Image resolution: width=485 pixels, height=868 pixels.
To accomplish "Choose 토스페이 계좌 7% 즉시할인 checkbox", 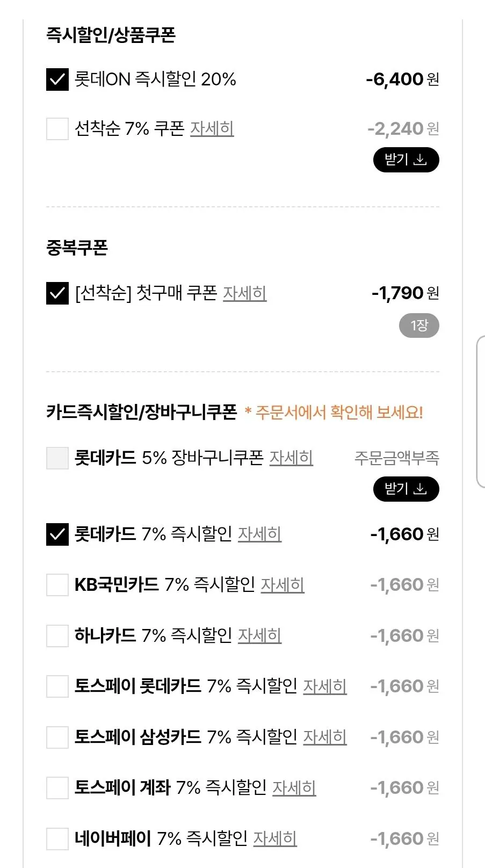I will pos(57,788).
